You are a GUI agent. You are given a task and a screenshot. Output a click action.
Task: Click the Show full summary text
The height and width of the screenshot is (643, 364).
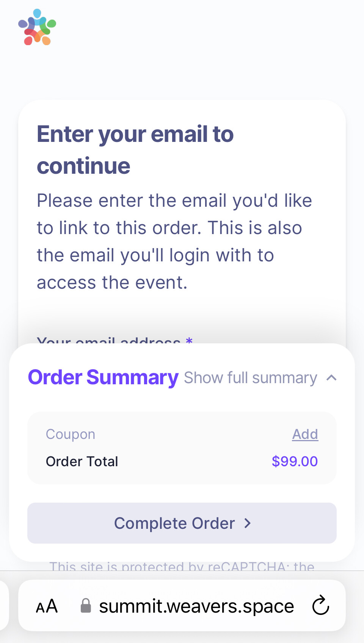click(x=250, y=378)
